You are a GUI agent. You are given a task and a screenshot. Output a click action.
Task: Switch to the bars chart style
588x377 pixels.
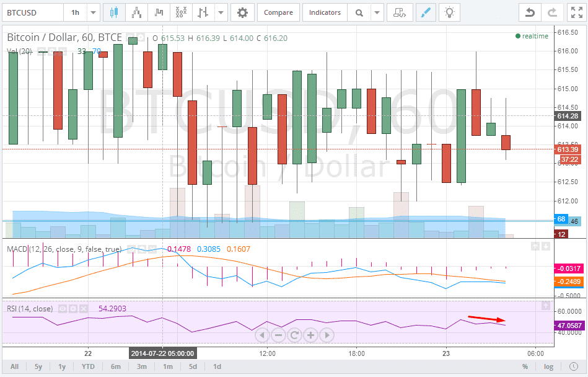coord(159,12)
